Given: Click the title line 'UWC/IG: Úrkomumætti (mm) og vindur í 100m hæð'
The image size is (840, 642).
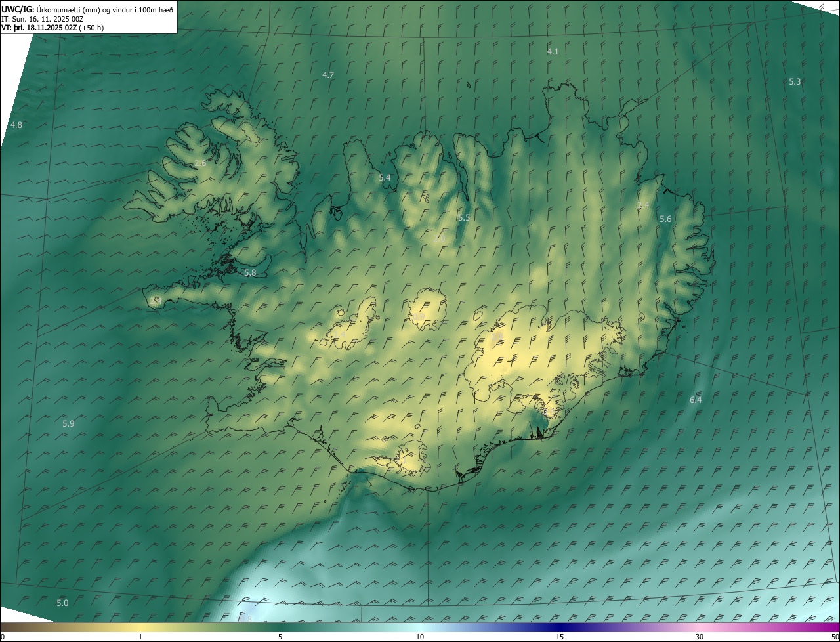Looking at the screenshot, I should (87, 9).
